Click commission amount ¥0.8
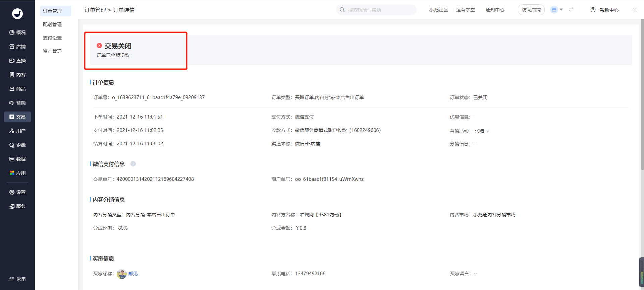This screenshot has width=644, height=290. (x=301, y=228)
